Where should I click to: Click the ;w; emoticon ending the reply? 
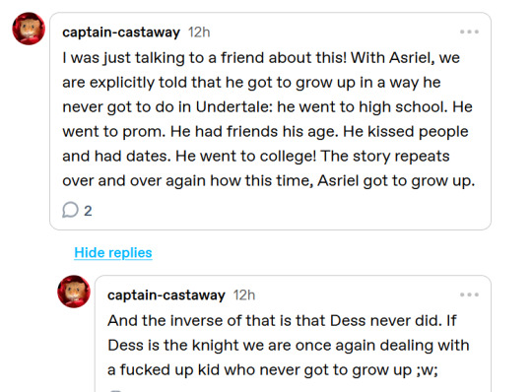(x=427, y=370)
